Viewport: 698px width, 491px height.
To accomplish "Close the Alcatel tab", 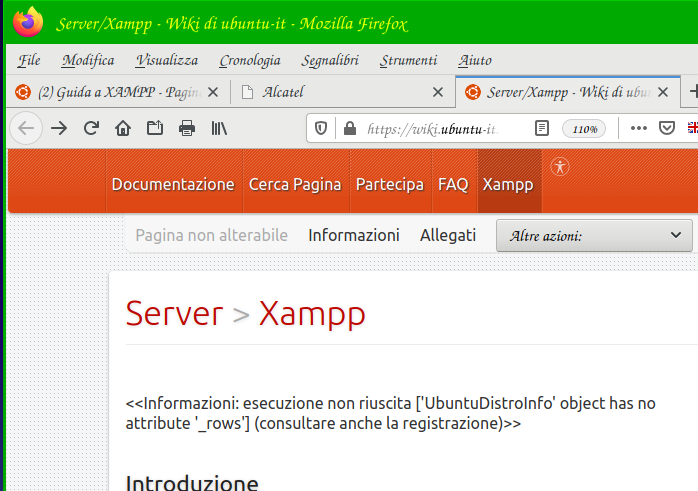I will click(438, 92).
